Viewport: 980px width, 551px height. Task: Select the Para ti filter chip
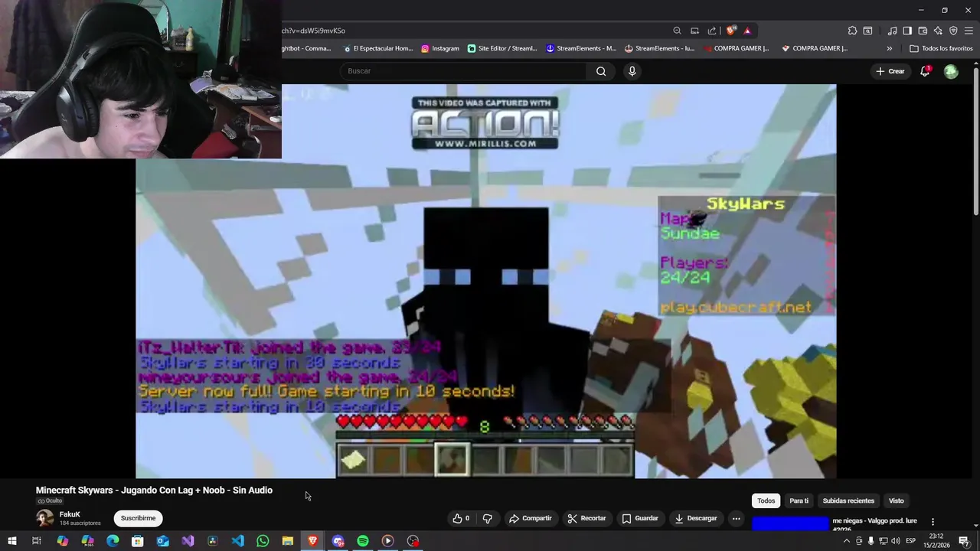pyautogui.click(x=799, y=500)
